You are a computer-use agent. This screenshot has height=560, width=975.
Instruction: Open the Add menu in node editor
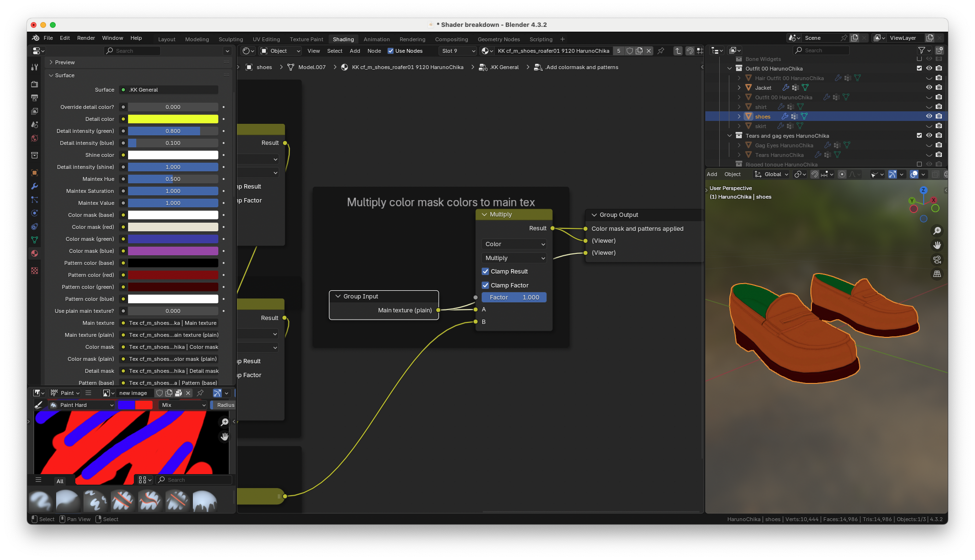click(355, 51)
